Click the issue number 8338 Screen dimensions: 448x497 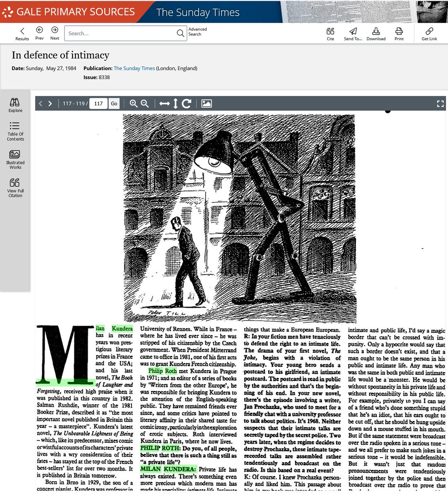(x=104, y=77)
